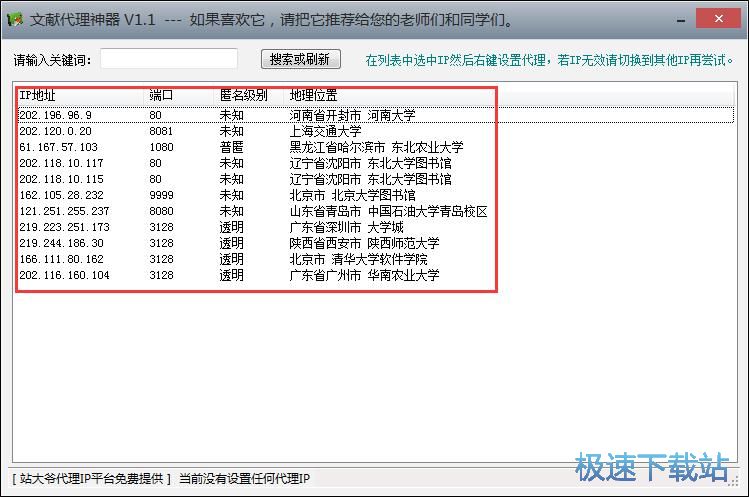Close the window with the red X

click(x=718, y=19)
